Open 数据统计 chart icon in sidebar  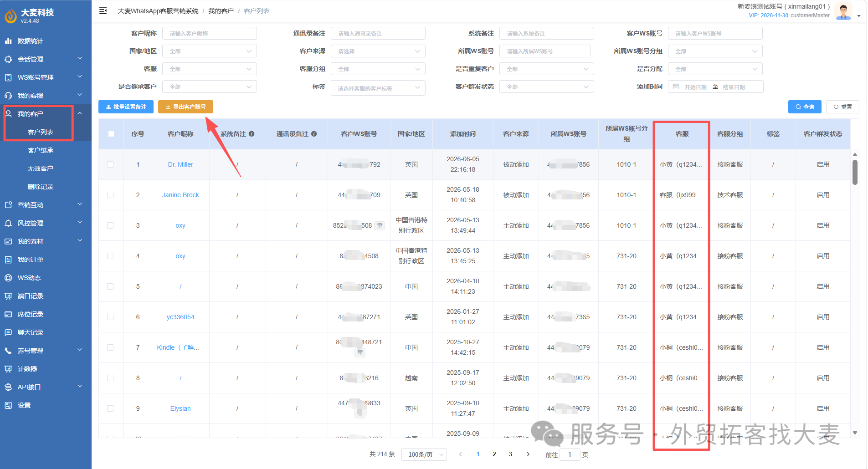[x=8, y=41]
